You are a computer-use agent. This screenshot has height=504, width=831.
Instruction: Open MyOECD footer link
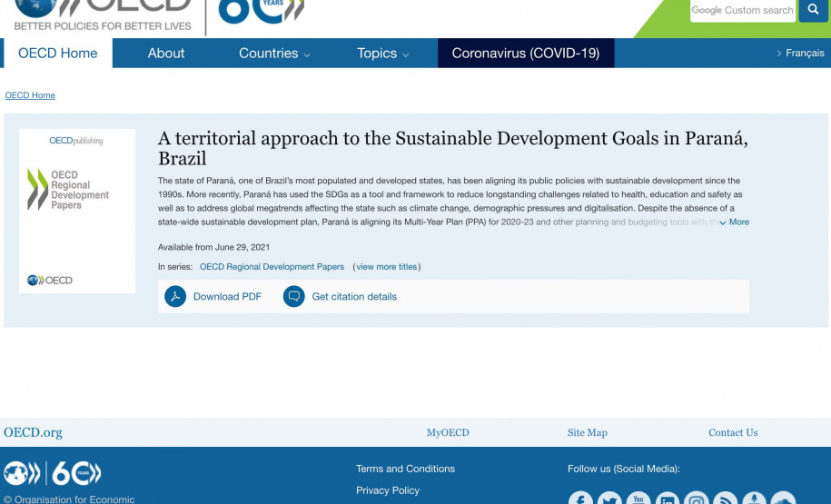(x=448, y=432)
